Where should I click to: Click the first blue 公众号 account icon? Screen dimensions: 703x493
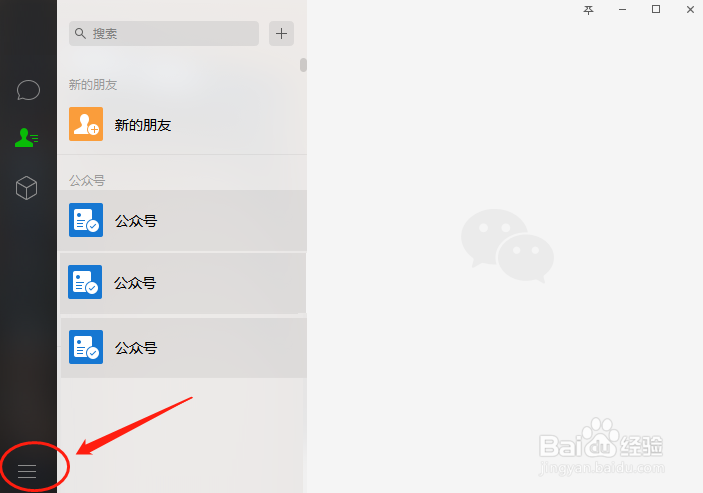point(86,220)
